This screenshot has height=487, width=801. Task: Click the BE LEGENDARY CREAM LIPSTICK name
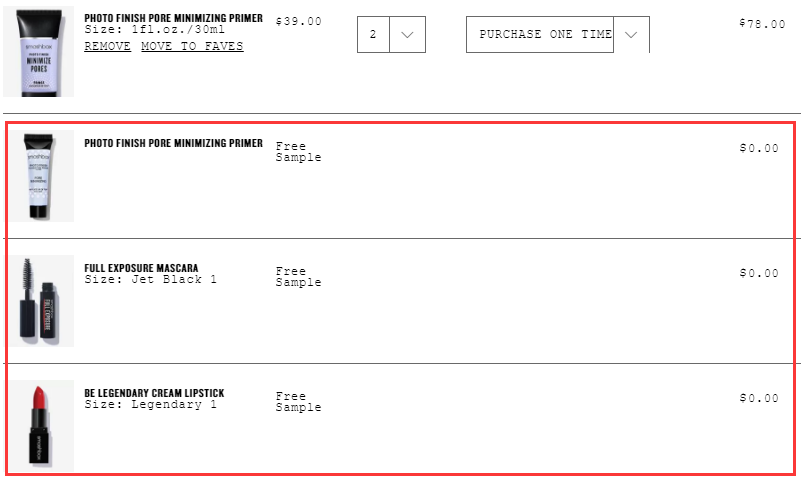[x=154, y=393]
